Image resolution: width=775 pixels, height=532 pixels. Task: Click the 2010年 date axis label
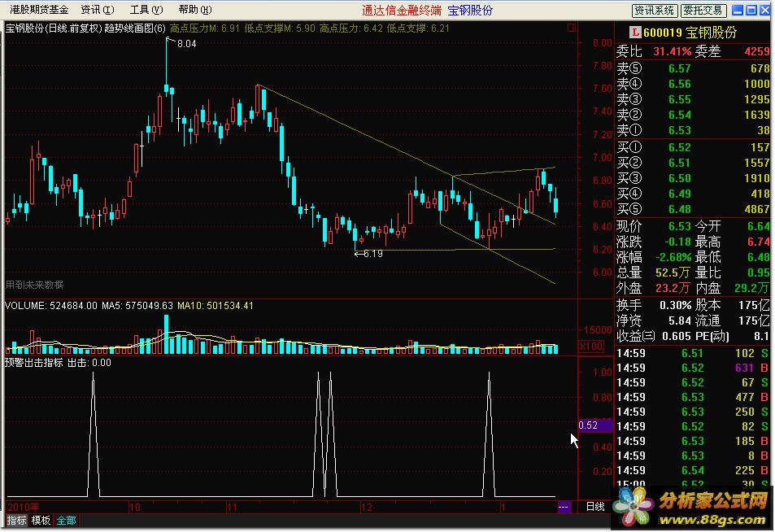pyautogui.click(x=23, y=507)
